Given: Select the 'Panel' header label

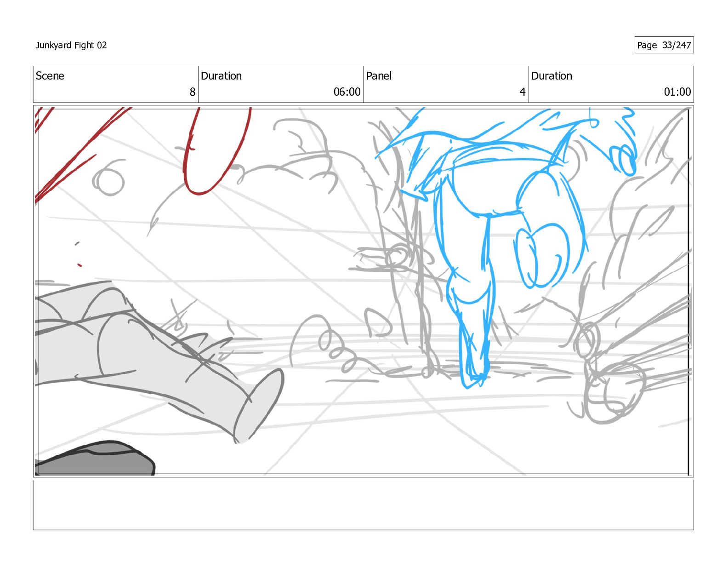Looking at the screenshot, I should (379, 76).
